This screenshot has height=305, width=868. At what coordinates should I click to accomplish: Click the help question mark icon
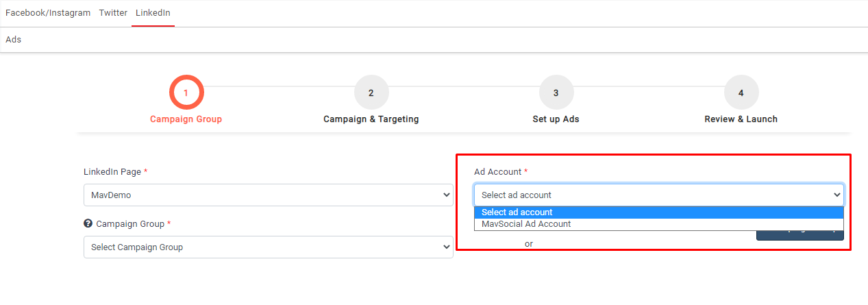(88, 223)
